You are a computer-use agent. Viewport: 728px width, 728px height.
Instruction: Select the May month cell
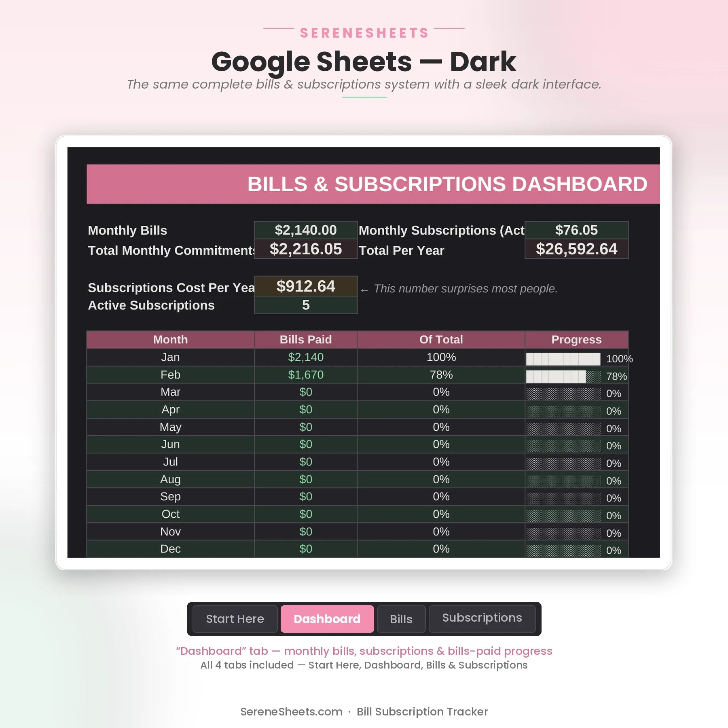[170, 427]
